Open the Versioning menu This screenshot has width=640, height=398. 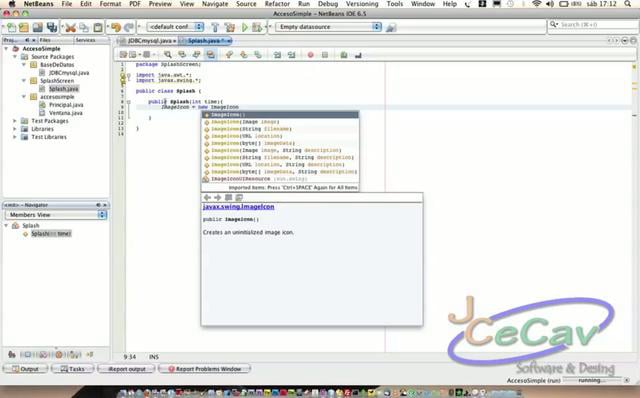click(x=362, y=4)
